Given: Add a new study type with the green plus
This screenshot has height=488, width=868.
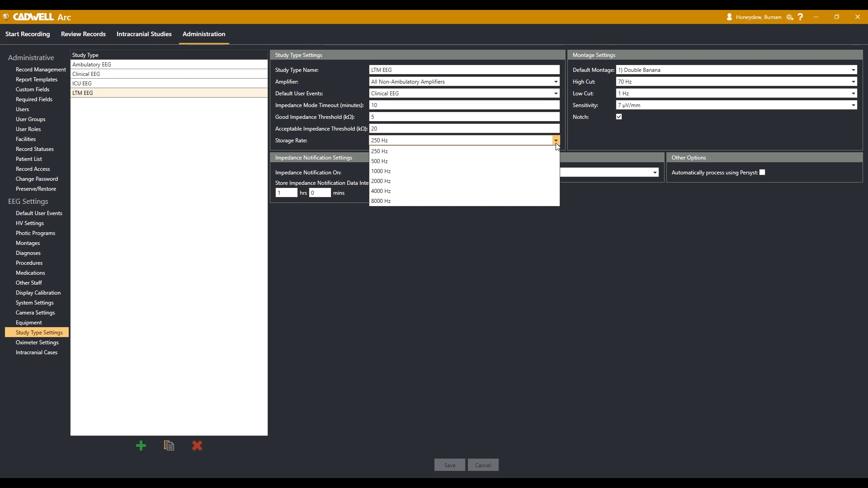Looking at the screenshot, I should [141, 446].
